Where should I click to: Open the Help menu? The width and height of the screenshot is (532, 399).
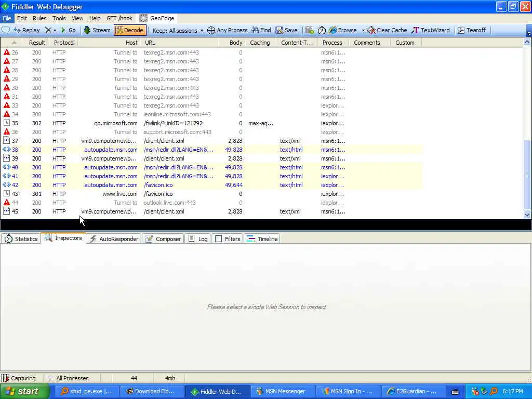tap(95, 18)
